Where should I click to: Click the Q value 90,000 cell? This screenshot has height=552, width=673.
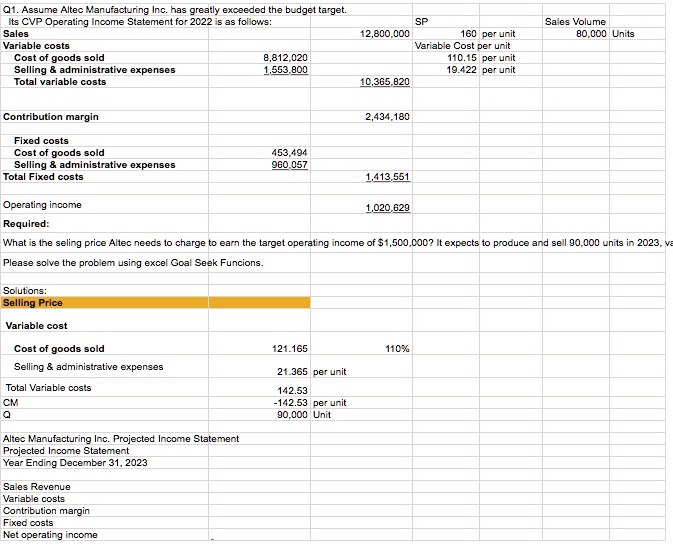tap(260, 415)
